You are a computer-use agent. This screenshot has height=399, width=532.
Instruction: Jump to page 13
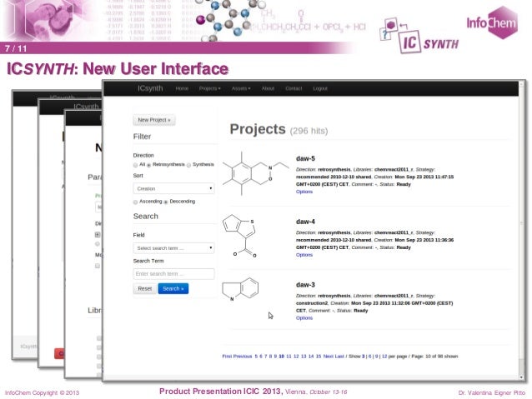tap(304, 357)
